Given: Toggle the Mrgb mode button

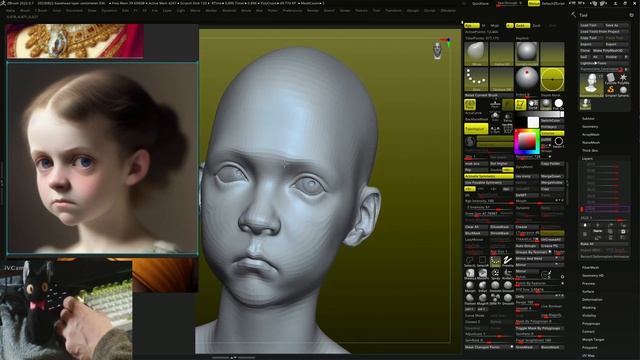Looking at the screenshot, I should pyautogui.click(x=495, y=25).
